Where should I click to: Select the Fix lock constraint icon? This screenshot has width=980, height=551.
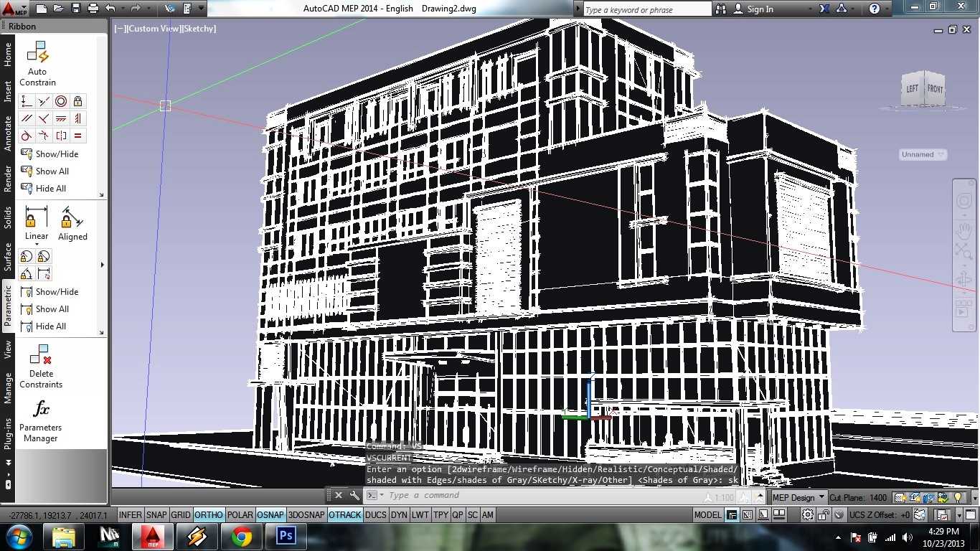[x=78, y=101]
